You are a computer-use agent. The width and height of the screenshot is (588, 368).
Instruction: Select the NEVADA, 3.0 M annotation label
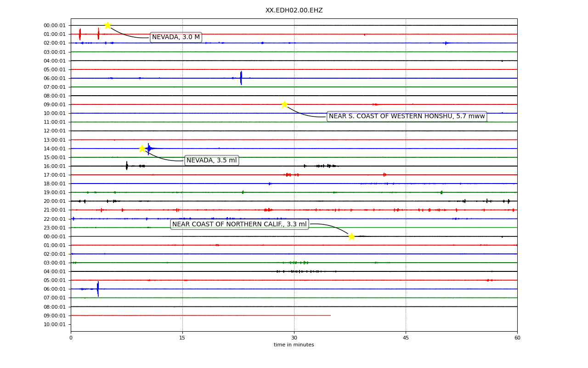(176, 37)
